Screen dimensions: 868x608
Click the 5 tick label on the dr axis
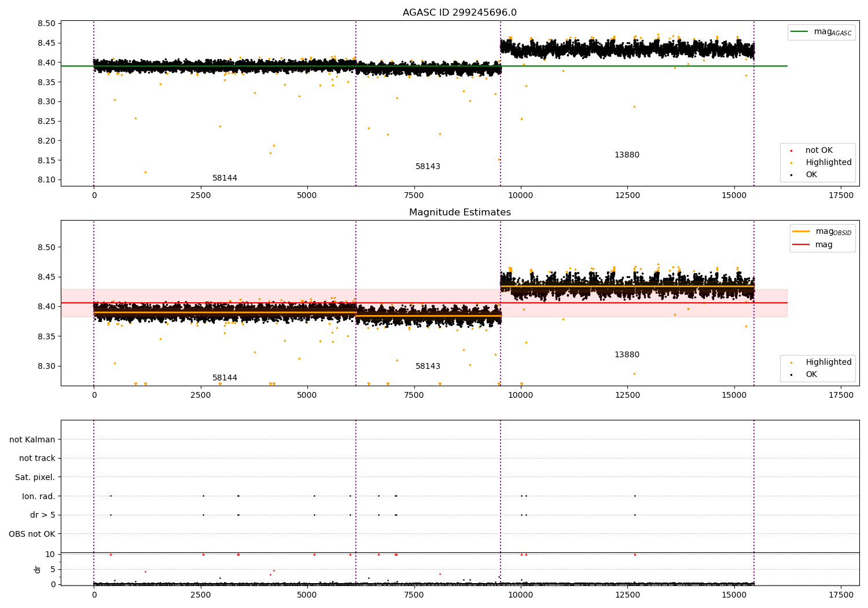(53, 570)
